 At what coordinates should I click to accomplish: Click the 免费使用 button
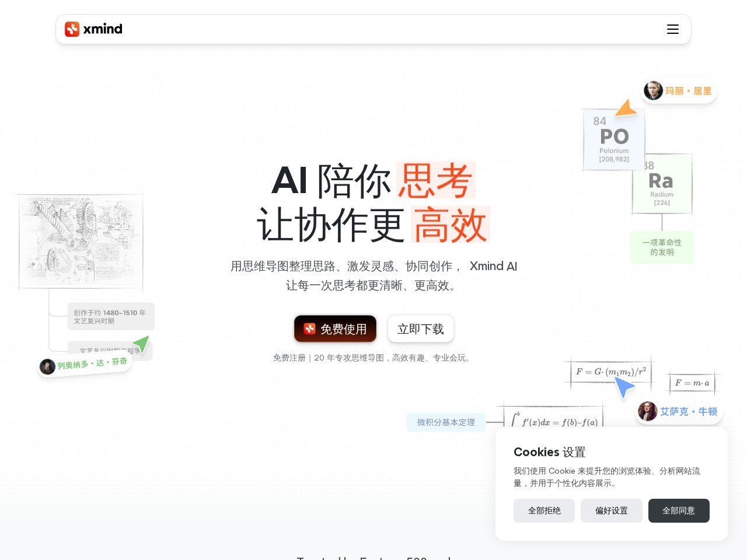click(x=336, y=329)
